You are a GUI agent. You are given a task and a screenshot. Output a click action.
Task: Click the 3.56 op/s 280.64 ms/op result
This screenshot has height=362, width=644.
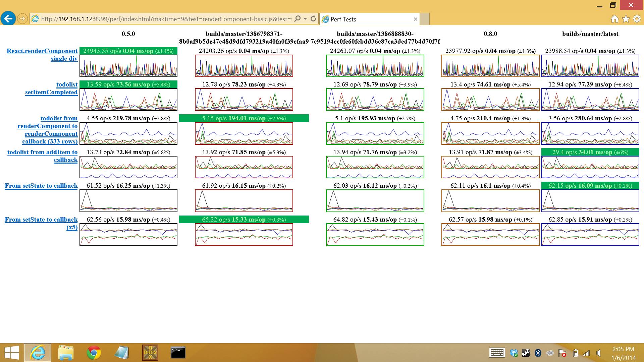[x=590, y=118]
